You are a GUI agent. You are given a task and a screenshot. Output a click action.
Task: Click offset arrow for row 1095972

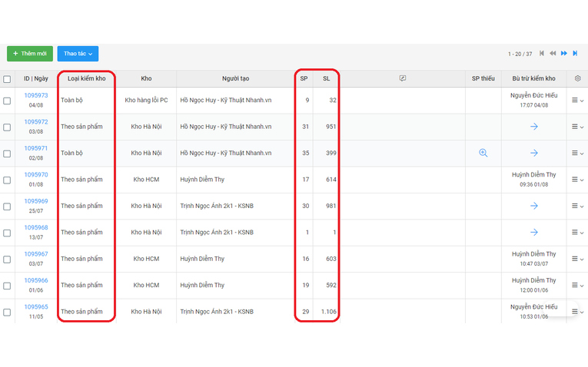534,127
